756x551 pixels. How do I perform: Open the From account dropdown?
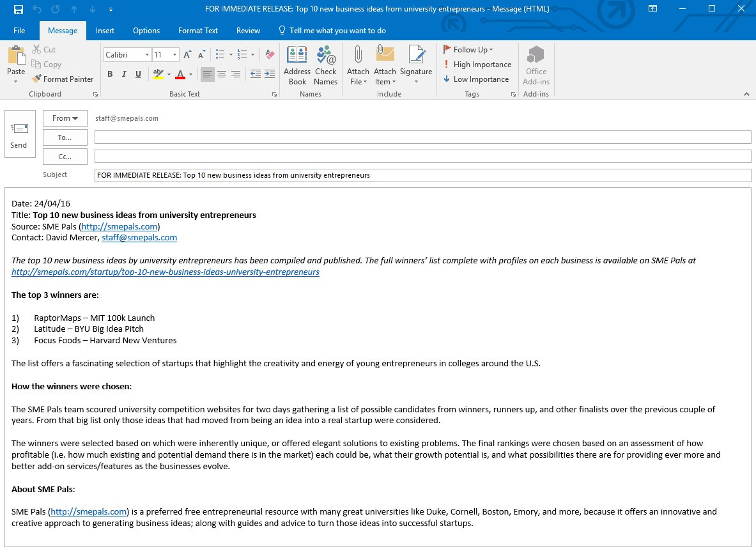(x=65, y=118)
